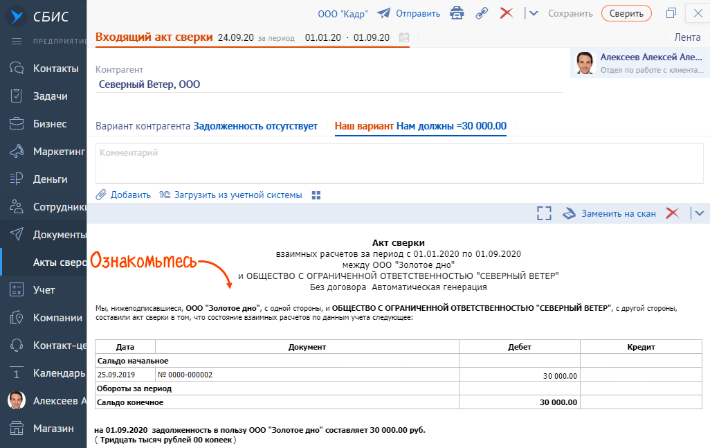Click the Документы paper-plane icon
Viewport: 710px width, 448px height.
click(x=17, y=234)
